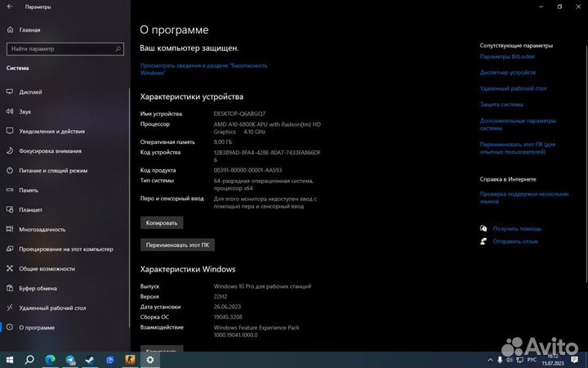Viewport: 588px width, 368px height.
Task: Click the microphone tray icon
Action: pos(500,360)
